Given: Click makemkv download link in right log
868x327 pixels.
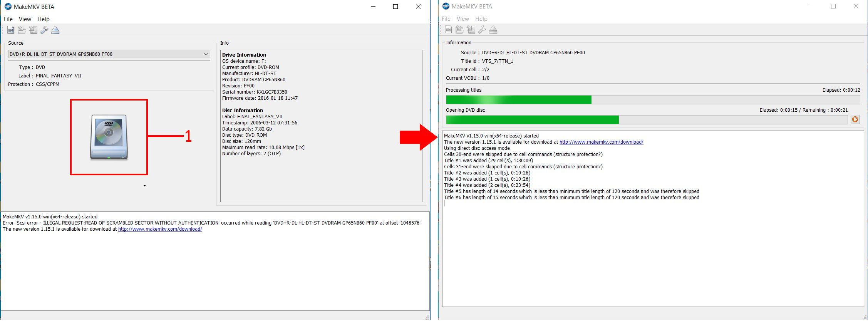Looking at the screenshot, I should [602, 142].
